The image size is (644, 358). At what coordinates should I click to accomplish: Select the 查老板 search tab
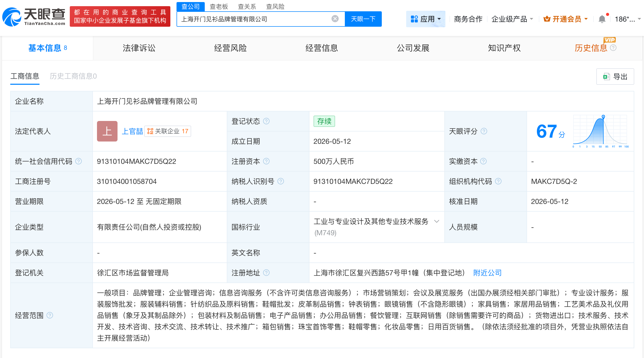[219, 6]
